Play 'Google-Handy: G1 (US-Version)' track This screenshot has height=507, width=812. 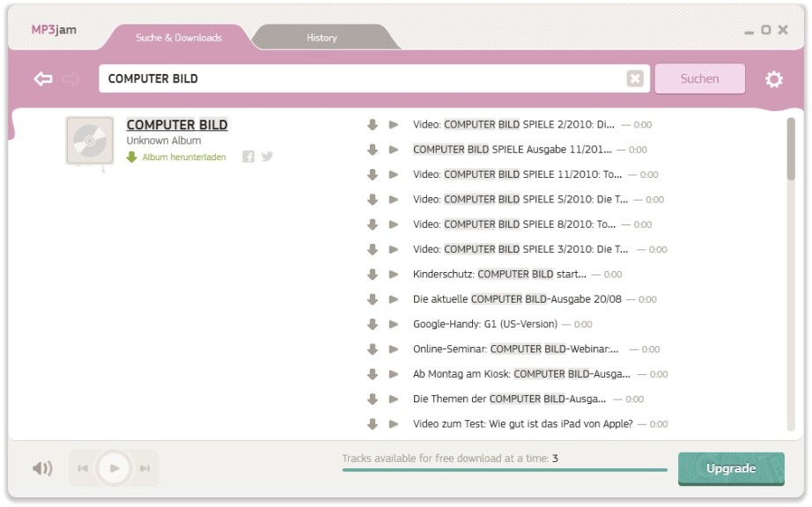(x=394, y=325)
